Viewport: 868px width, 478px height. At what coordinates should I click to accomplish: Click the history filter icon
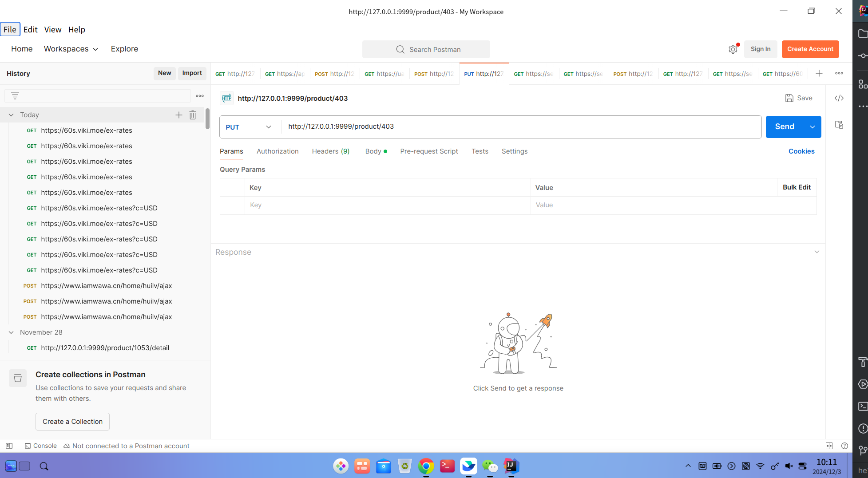pyautogui.click(x=15, y=96)
